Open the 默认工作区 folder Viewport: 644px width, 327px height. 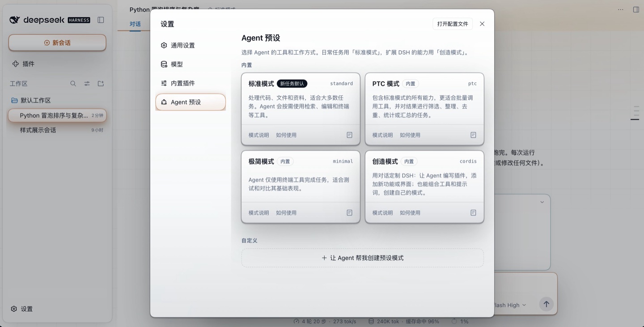[x=57, y=100]
